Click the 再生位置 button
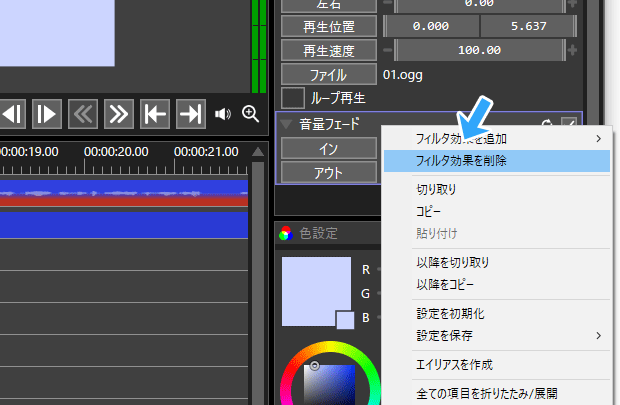620x405 pixels. 329,26
